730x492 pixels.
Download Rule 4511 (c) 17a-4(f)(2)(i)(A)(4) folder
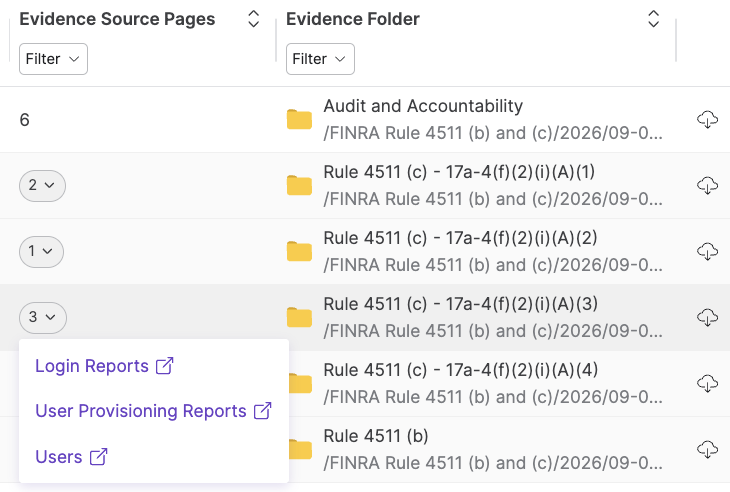(707, 384)
